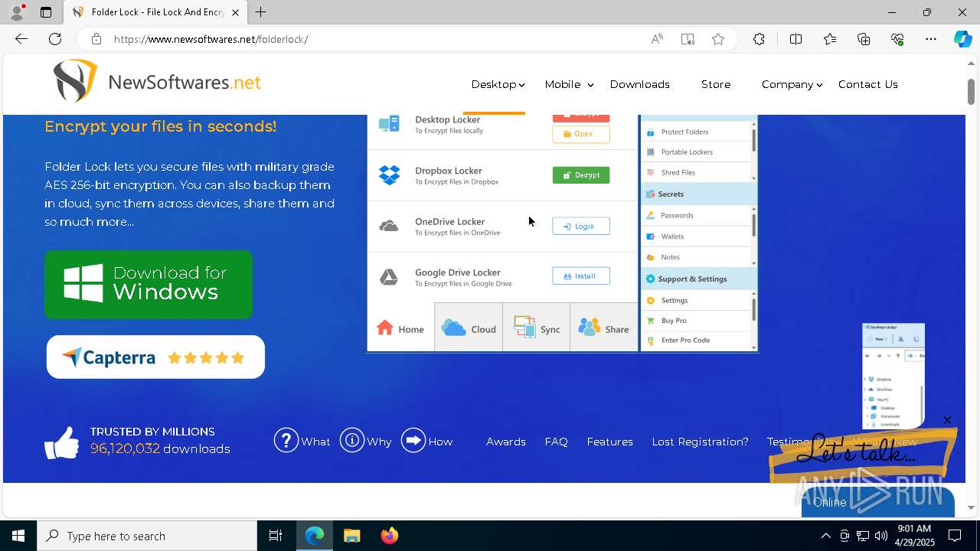Close the Let's talk chat popup
This screenshot has height=551, width=980.
pos(947,420)
